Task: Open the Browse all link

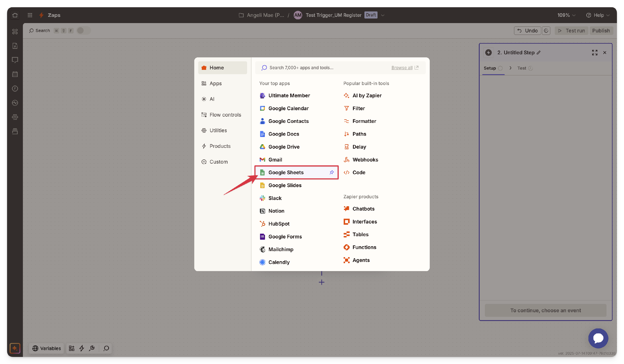Action: pyautogui.click(x=405, y=68)
